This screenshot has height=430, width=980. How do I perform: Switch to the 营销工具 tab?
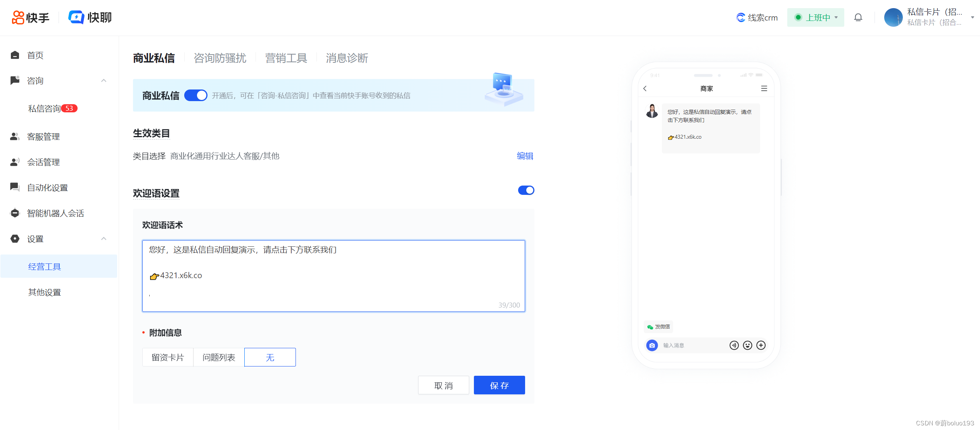pos(286,58)
